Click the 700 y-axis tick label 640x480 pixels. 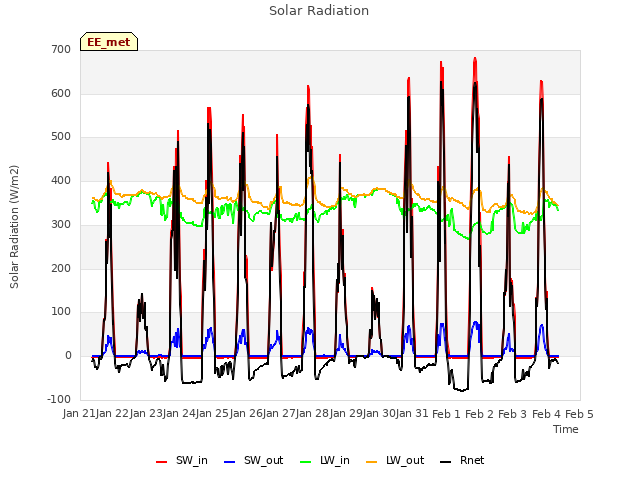61,49
